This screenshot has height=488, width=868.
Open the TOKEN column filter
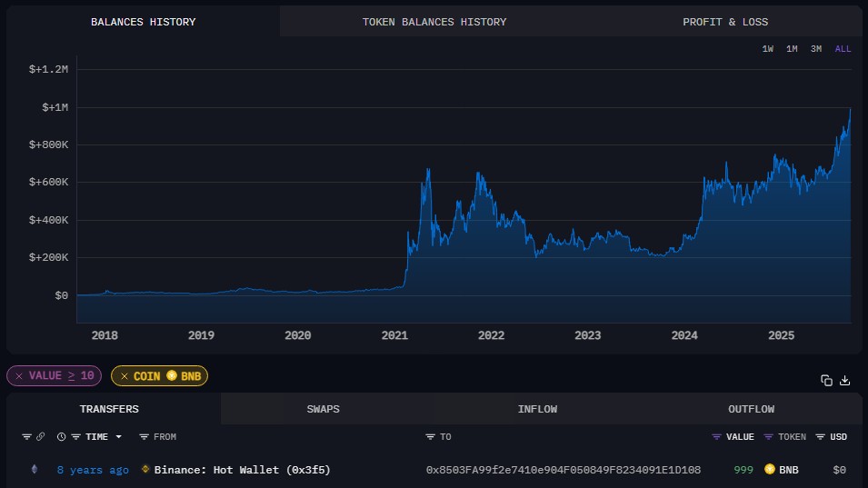(x=768, y=436)
